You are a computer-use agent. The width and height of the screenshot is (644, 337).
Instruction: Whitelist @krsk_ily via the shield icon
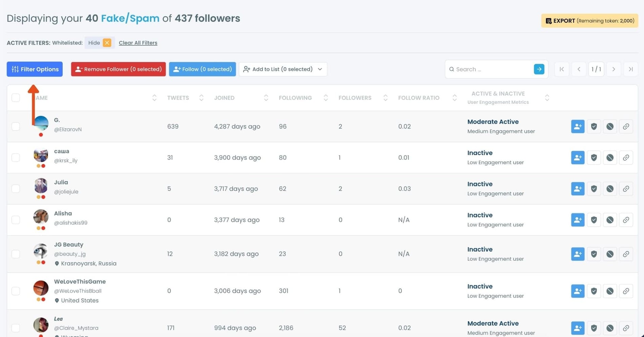coord(593,157)
